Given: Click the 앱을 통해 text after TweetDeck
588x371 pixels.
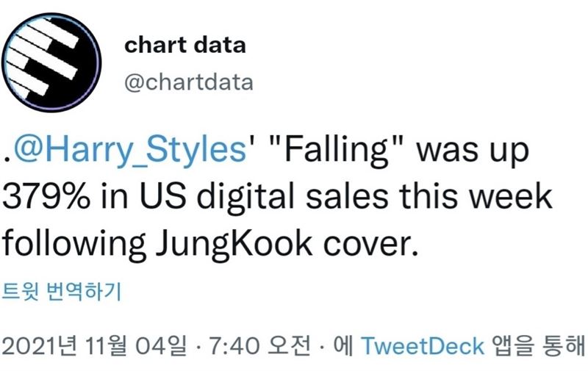Looking at the screenshot, I should 538,345.
